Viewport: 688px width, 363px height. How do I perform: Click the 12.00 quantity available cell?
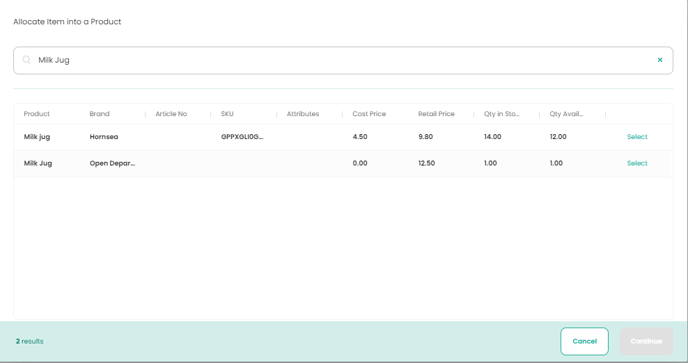[558, 137]
